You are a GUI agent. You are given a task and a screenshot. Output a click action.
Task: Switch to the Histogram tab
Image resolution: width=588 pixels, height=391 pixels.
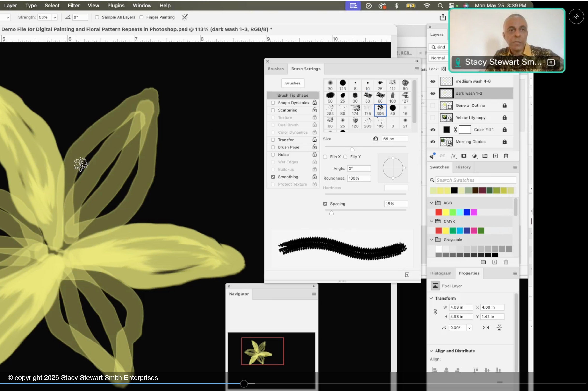[440, 273]
